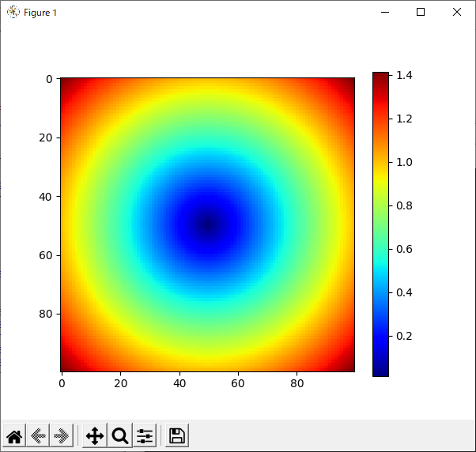Reset the plot to original home view
Image resolution: width=476 pixels, height=452 pixels.
coord(14,435)
